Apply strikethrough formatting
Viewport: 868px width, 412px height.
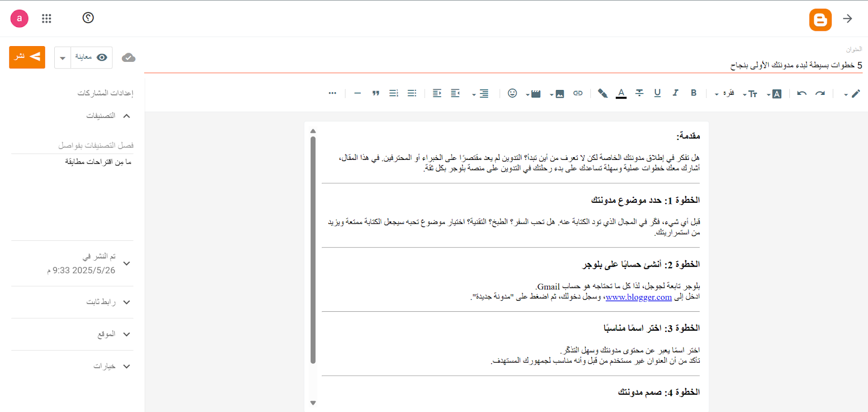(640, 93)
